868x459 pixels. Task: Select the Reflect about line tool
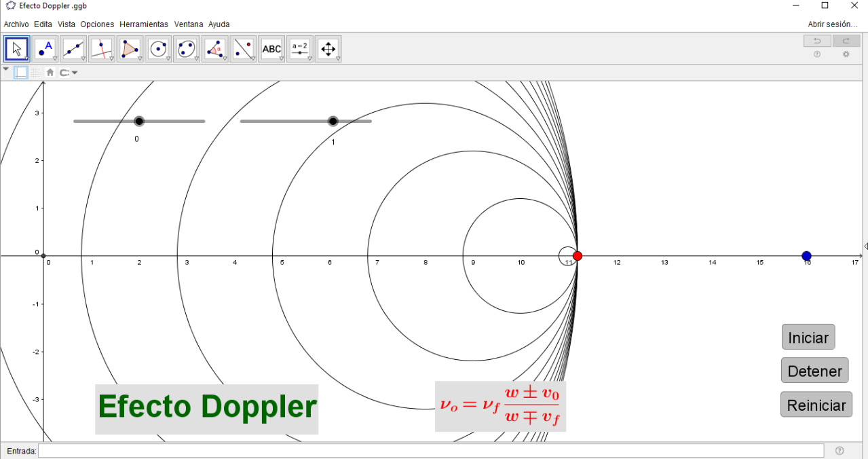pyautogui.click(x=244, y=49)
